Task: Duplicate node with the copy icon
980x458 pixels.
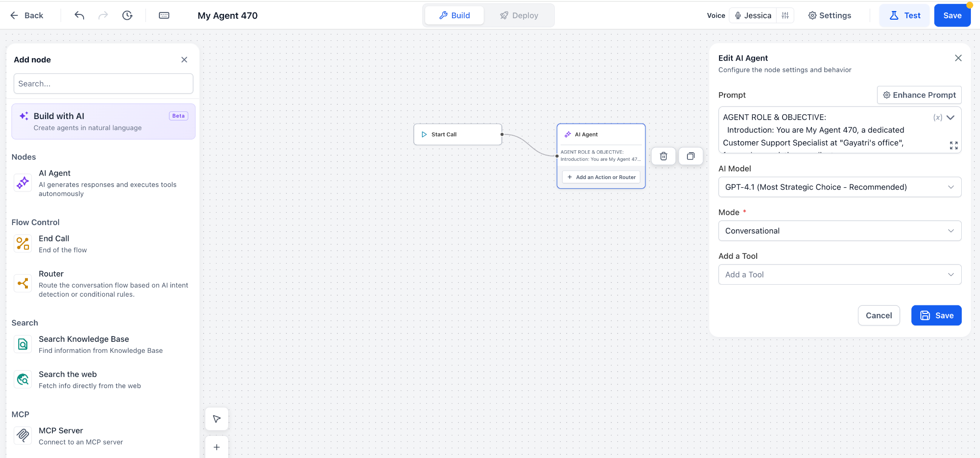Action: [x=691, y=156]
